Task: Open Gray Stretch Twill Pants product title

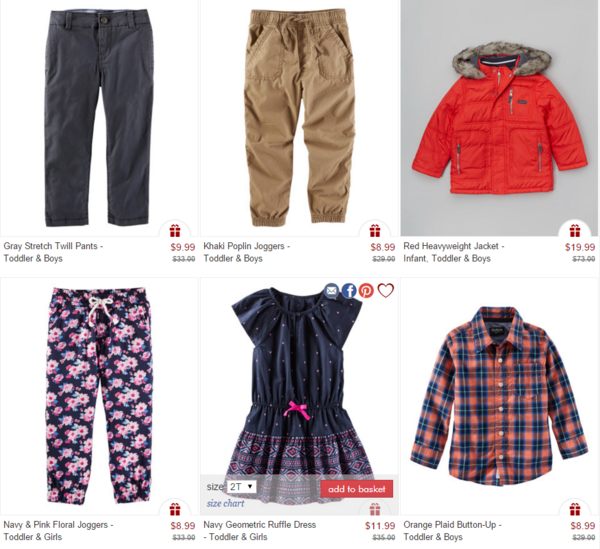Action: (53, 252)
